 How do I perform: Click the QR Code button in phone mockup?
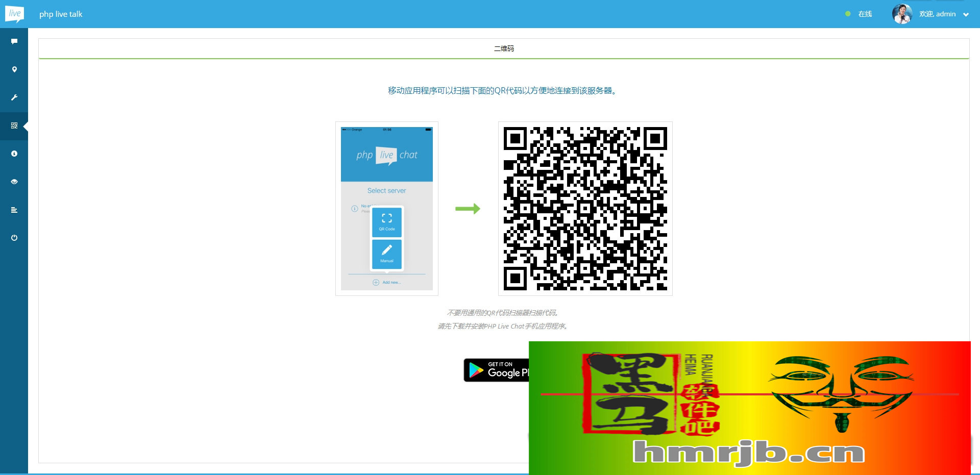[x=387, y=222]
